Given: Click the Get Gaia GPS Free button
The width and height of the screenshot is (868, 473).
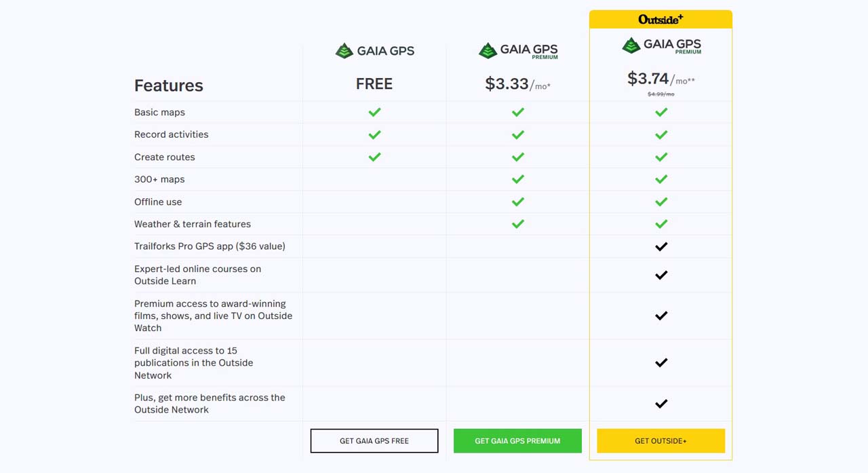Looking at the screenshot, I should tap(374, 440).
